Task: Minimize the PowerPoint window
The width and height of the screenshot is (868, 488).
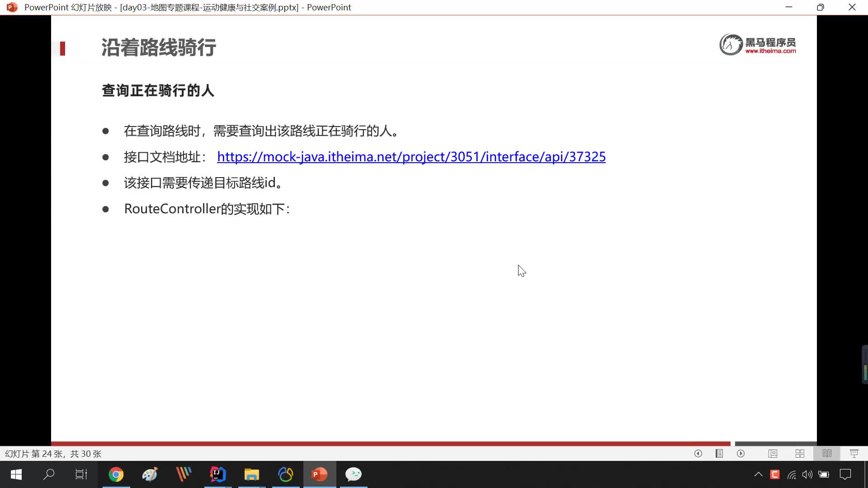Action: (789, 7)
